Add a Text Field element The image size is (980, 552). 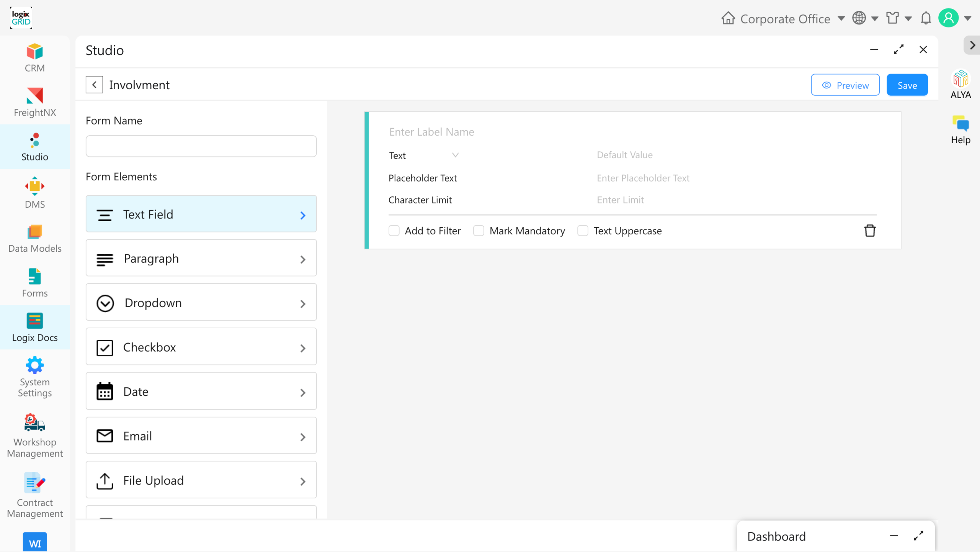tap(201, 214)
